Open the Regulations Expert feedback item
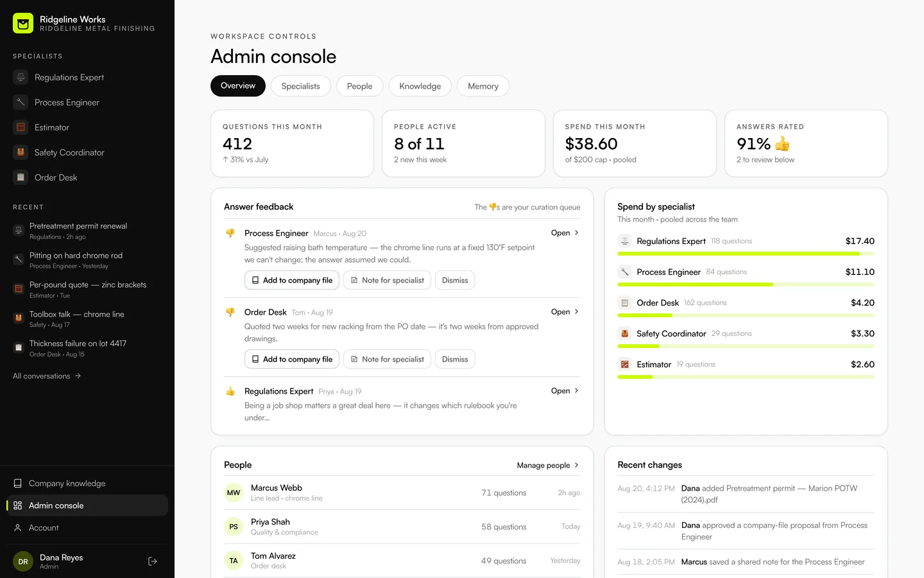Image resolution: width=924 pixels, height=578 pixels. pyautogui.click(x=565, y=390)
